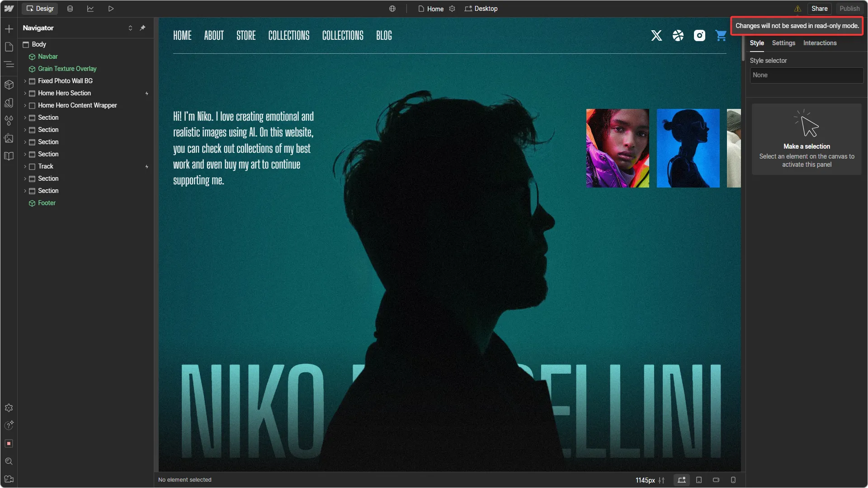
Task: Open the Assets image panel icon
Action: (x=9, y=138)
